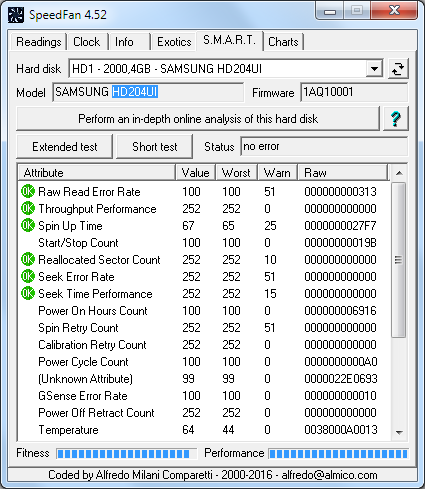Viewport: 425px width, 489px height.
Task: Click the Performance progress bar
Action: tap(338, 453)
